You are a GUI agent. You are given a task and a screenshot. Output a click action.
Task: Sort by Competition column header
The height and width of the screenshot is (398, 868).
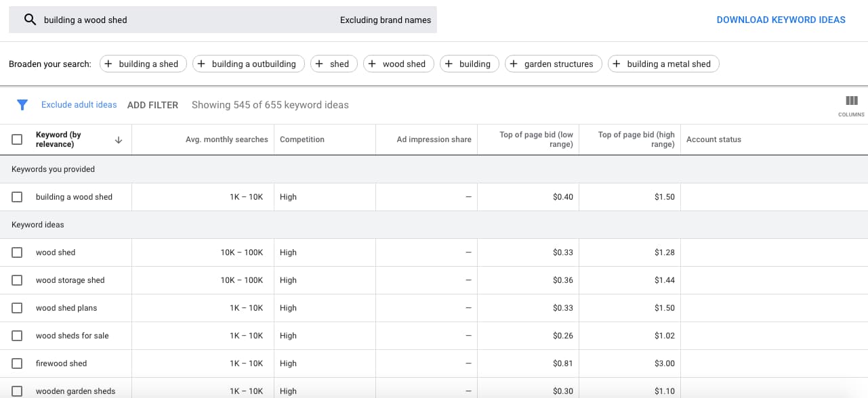(x=302, y=139)
